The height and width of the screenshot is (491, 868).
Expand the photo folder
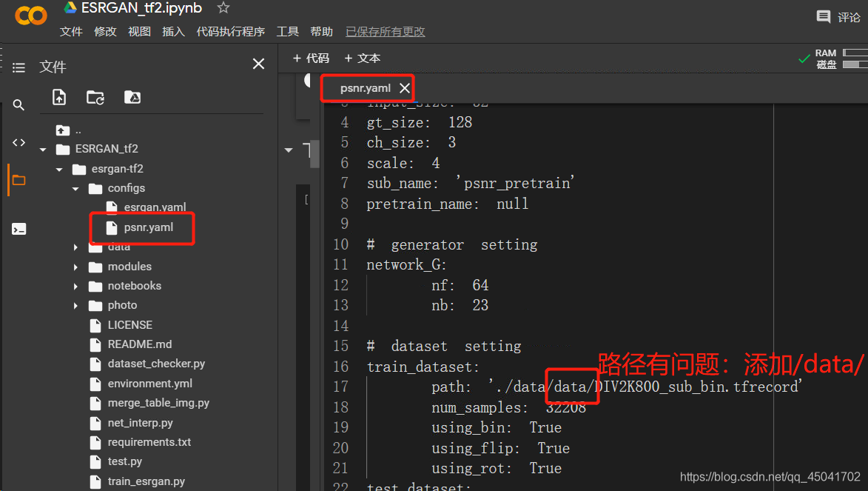[x=75, y=306]
